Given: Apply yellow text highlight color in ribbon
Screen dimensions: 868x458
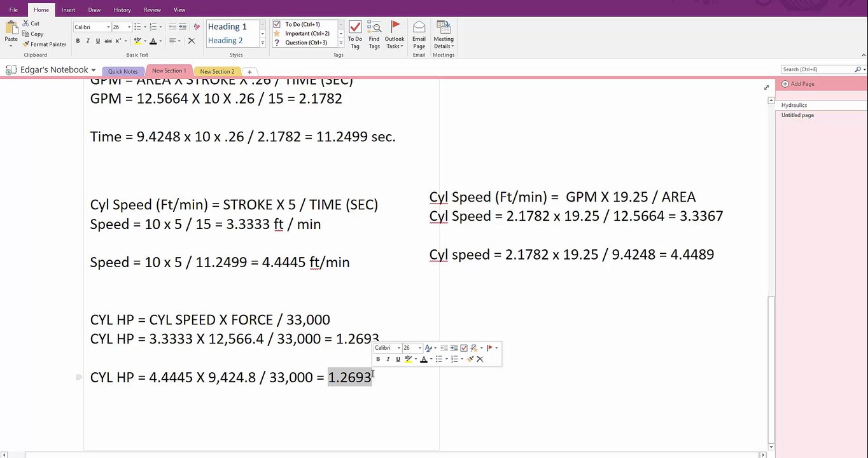Looking at the screenshot, I should 137,41.
